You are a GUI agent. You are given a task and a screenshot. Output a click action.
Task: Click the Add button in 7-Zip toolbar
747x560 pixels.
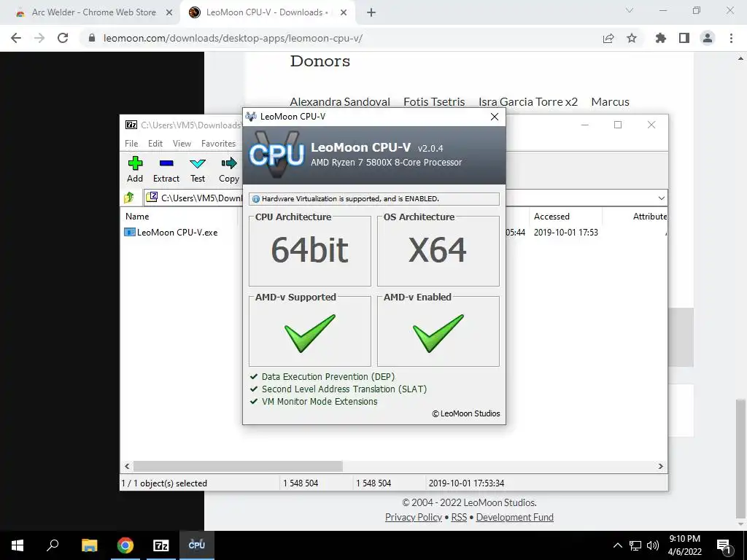pyautogui.click(x=135, y=169)
